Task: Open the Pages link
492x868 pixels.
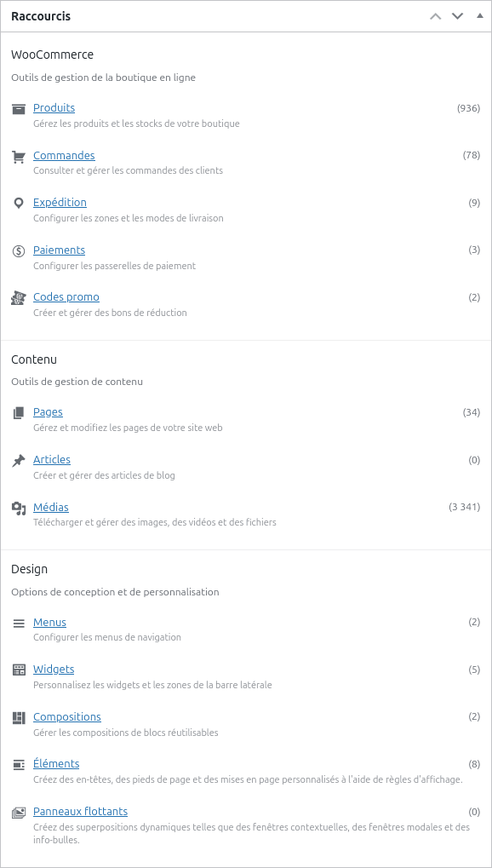Action: click(47, 411)
